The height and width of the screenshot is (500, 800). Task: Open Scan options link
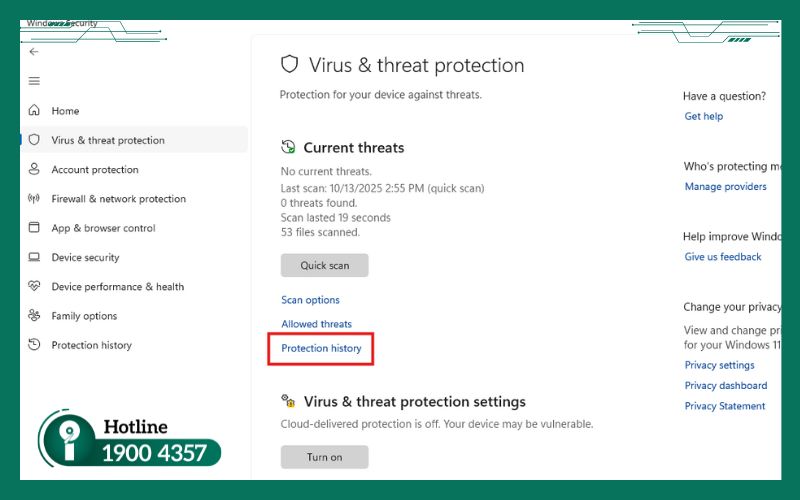(x=310, y=300)
